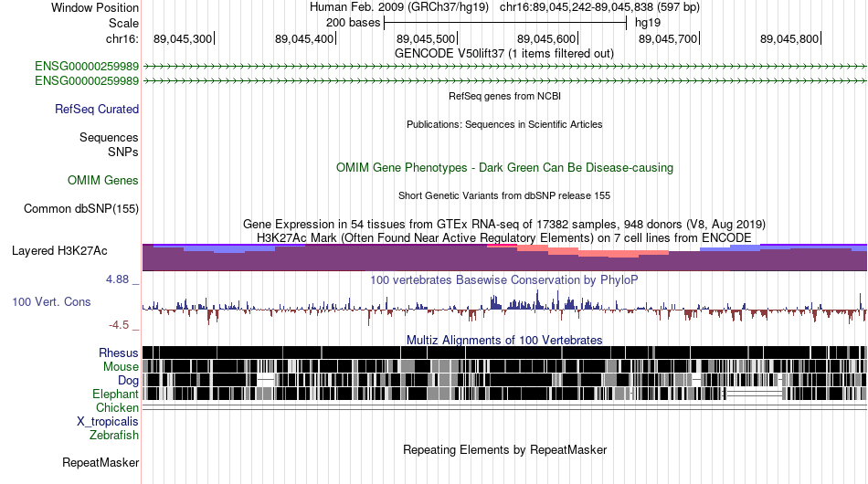Image resolution: width=868 pixels, height=484 pixels.
Task: Click the RefSeq genes from NCBI title
Action: point(504,96)
